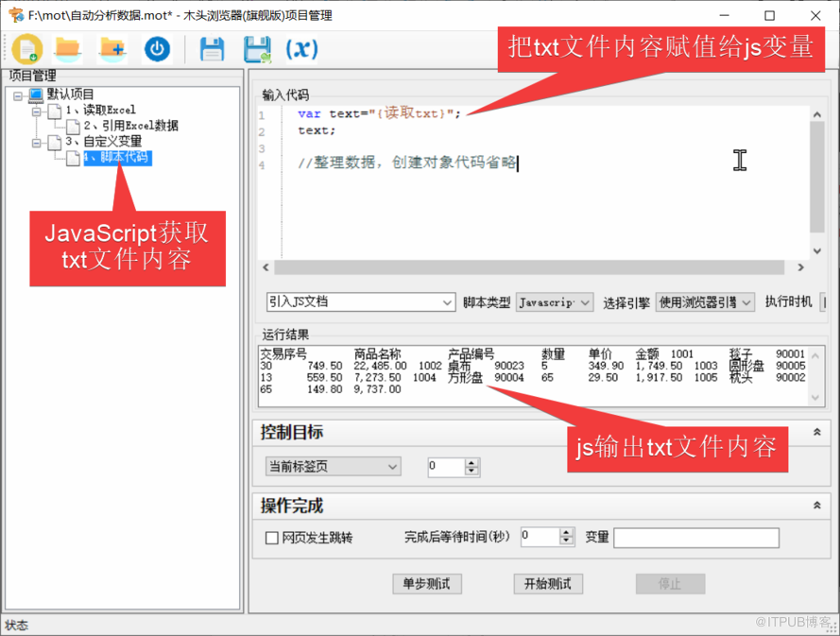This screenshot has height=636, width=840.
Task: Click code editor vertical scrollbar thumb
Action: [x=817, y=177]
